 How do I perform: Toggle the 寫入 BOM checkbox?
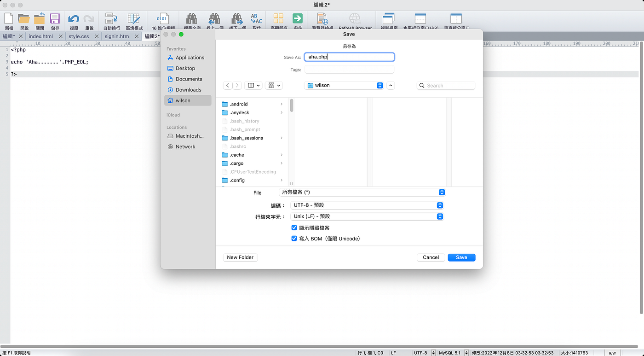(294, 239)
